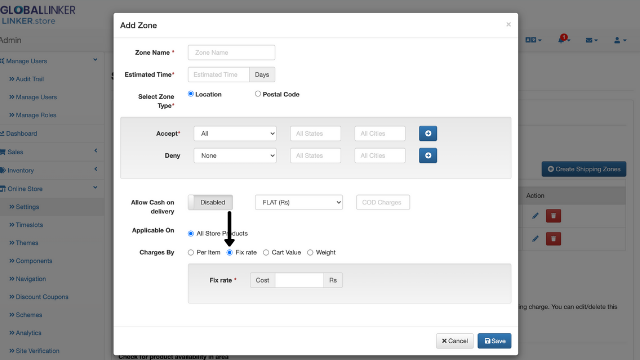Viewport: 640px width, 360px height.
Task: Click Create Shipping Zones button
Action: (584, 169)
